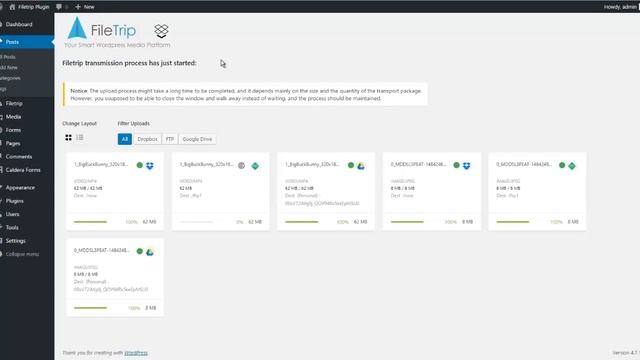Click file name on MDDSL3PEAT Google Drive card
The image size is (640, 360).
pyautogui.click(x=102, y=250)
